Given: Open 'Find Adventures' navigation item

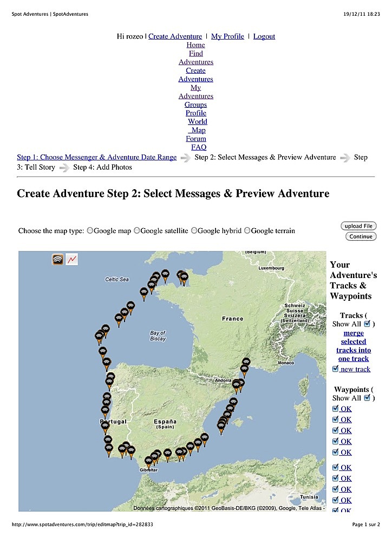Looking at the screenshot, I should coord(196,57).
